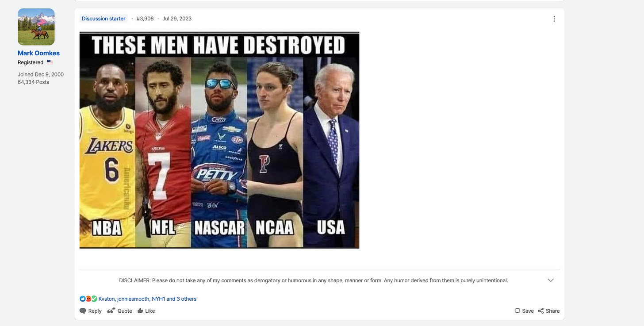Click the US flag beside Registered
This screenshot has height=326, width=644.
click(50, 62)
